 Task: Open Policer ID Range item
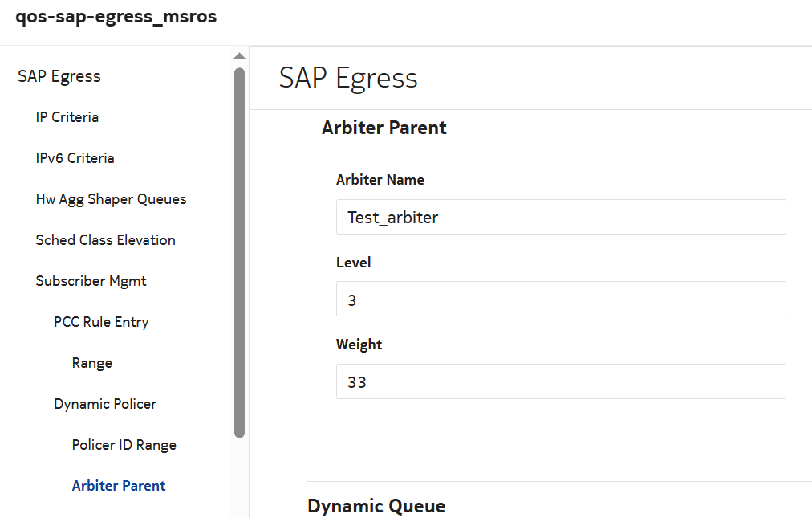124,445
